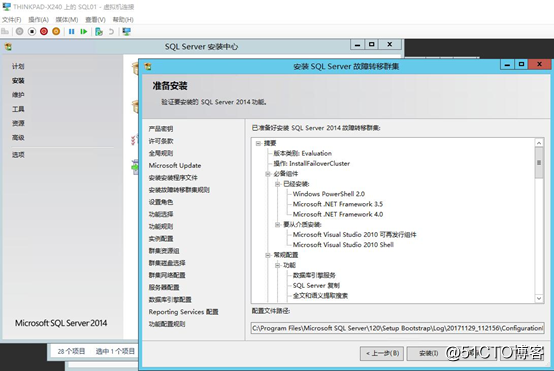The image size is (554, 371).
Task: Select 资源 in the Installation Center sidebar
Action: (x=18, y=123)
